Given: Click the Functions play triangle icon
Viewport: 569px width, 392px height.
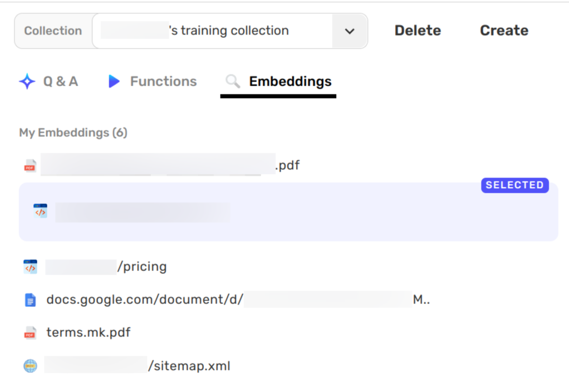Looking at the screenshot, I should (114, 82).
